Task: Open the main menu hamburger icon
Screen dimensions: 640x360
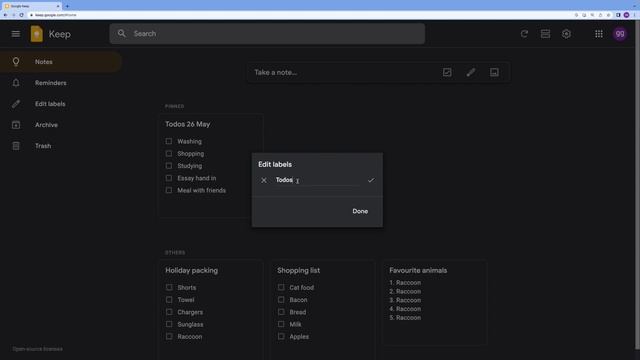Action: [x=16, y=34]
